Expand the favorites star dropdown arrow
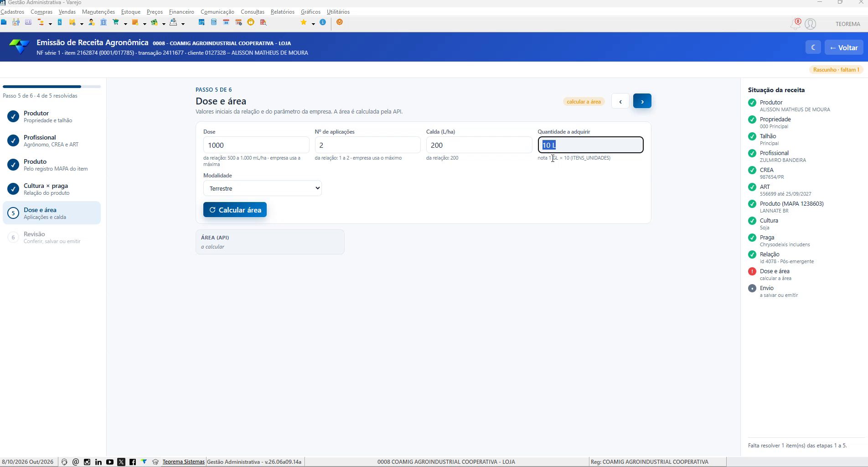This screenshot has width=868, height=467. [313, 24]
